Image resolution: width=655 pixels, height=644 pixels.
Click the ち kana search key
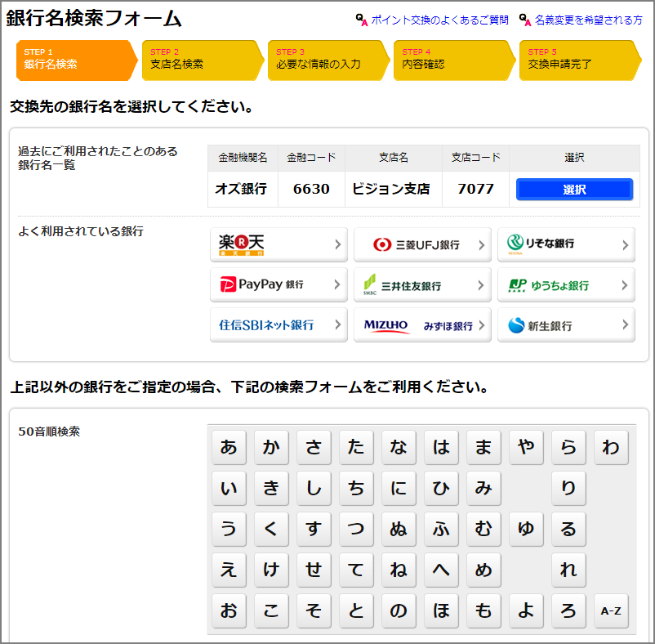(x=356, y=488)
